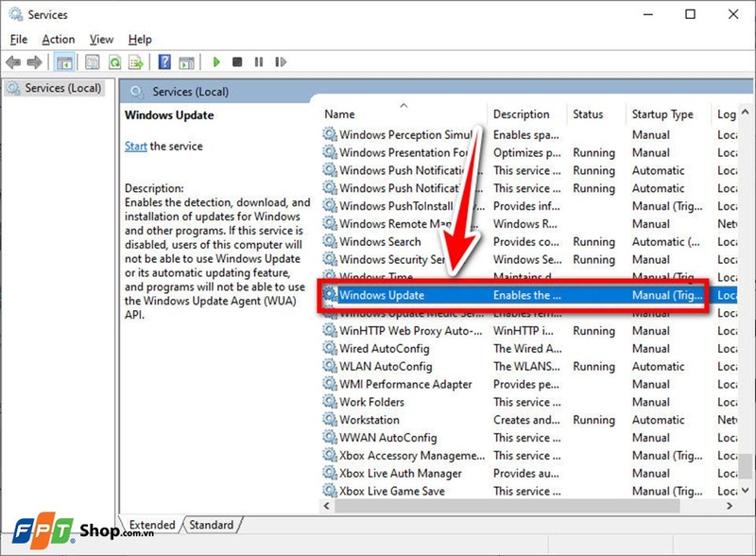Click the Forward arrow in the toolbar
Screen dimensions: 756x556
click(35, 62)
